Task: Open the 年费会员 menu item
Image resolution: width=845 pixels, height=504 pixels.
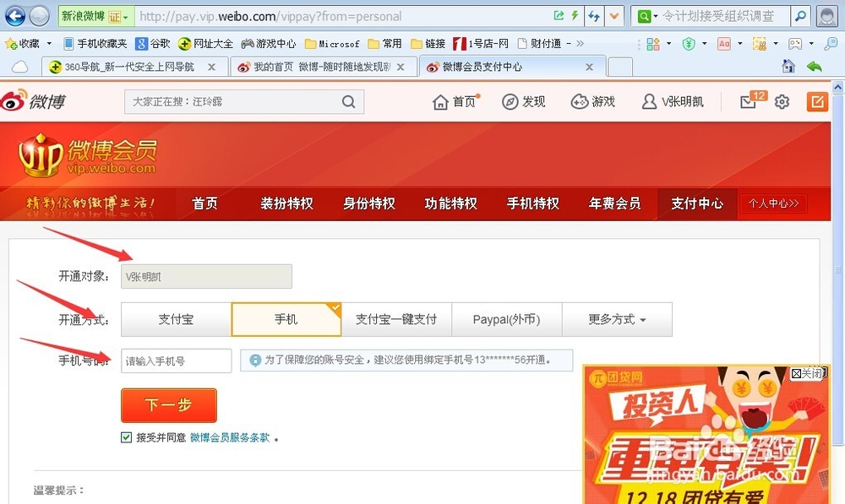Action: [615, 203]
